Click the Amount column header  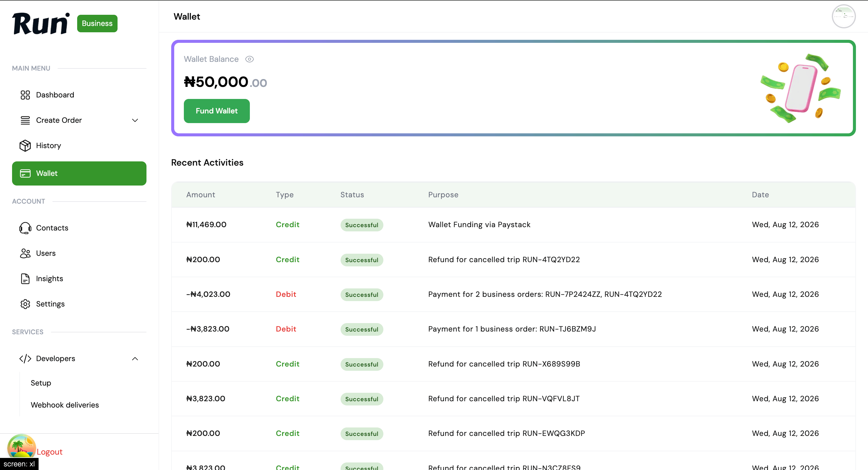coord(201,195)
